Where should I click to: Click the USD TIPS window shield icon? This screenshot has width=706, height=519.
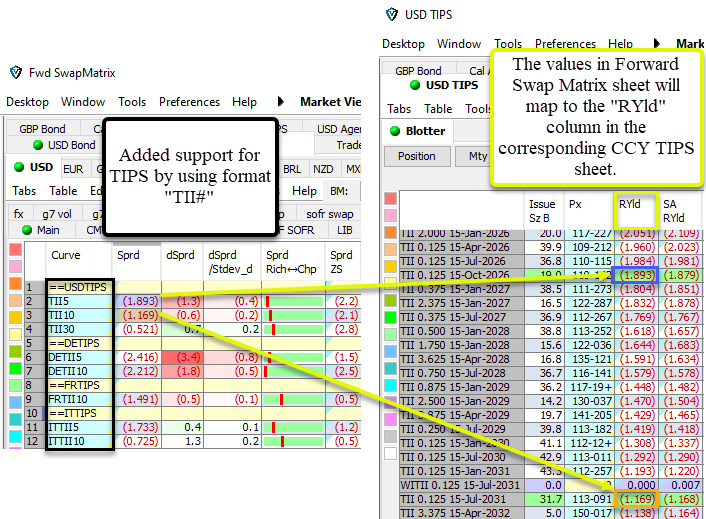392,14
